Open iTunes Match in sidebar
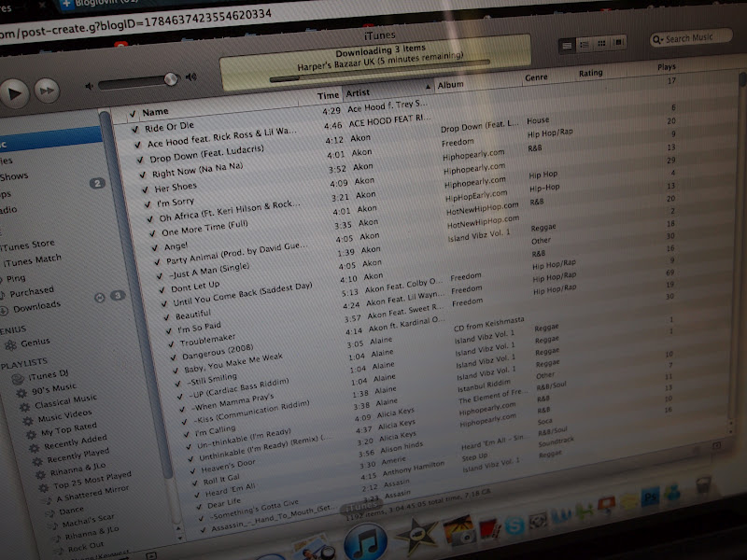Screen dimensions: 747x560 (x=33, y=261)
